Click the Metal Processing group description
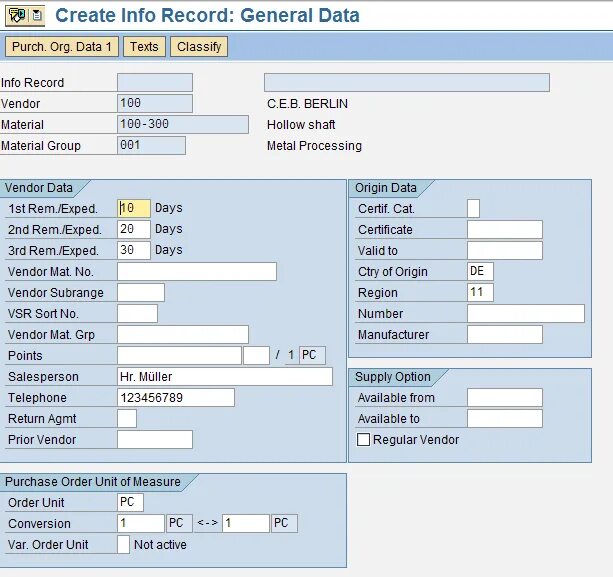The width and height of the screenshot is (613, 577). 314,146
